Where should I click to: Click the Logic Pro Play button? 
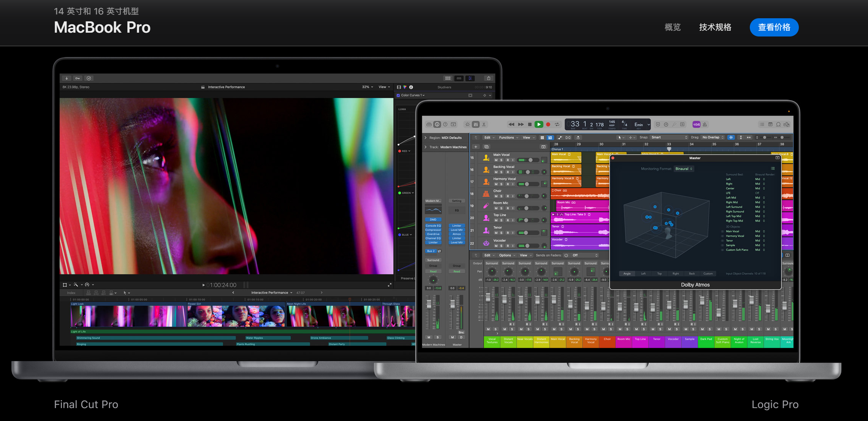click(539, 125)
